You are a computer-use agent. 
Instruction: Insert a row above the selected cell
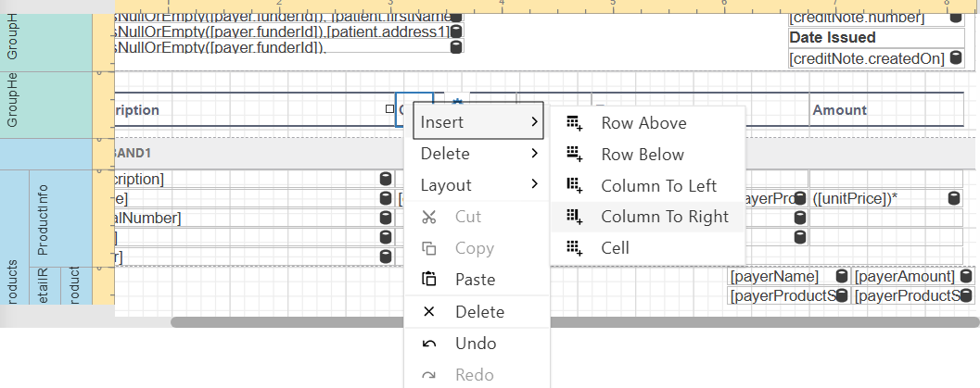click(x=643, y=123)
